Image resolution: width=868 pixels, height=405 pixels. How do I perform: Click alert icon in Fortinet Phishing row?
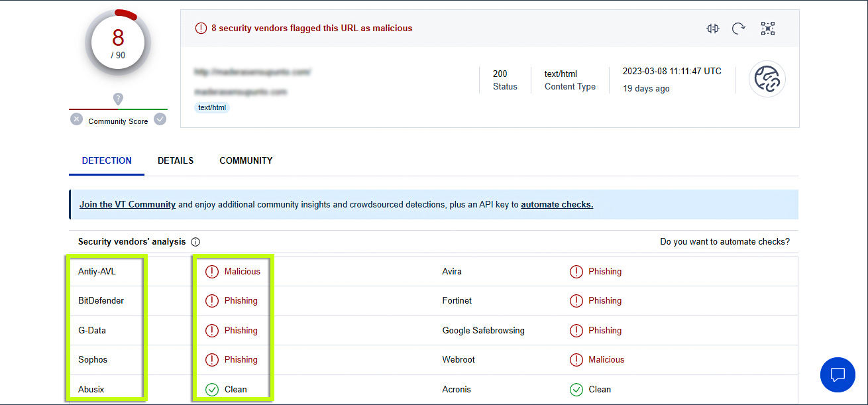pyautogui.click(x=576, y=300)
